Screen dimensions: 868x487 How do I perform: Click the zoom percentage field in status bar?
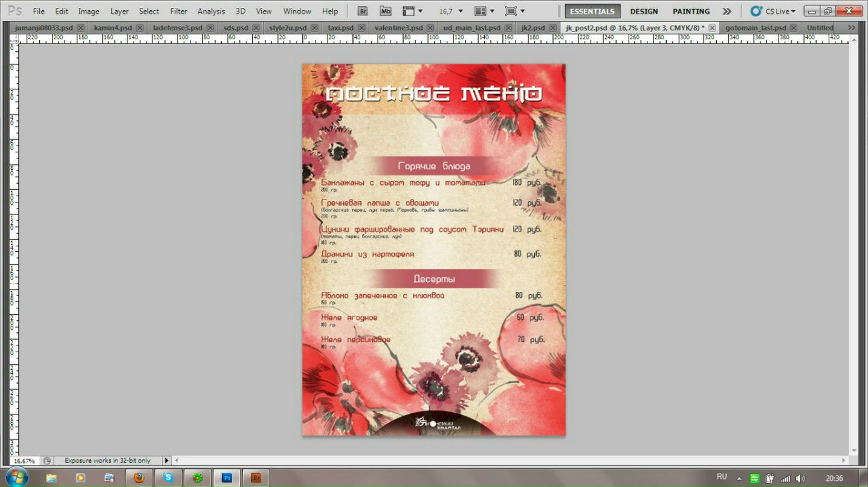point(24,460)
